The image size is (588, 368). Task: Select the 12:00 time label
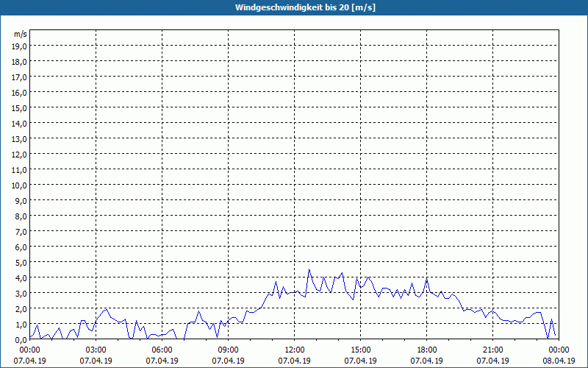point(295,350)
